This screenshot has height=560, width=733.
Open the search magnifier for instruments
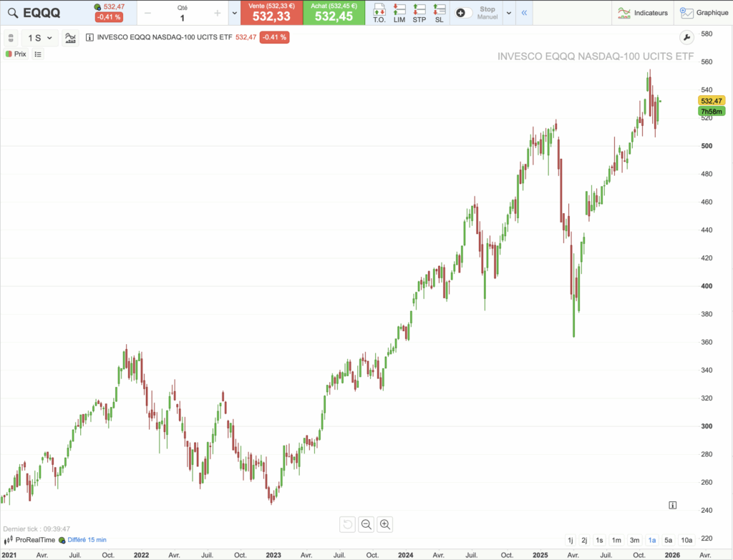click(x=13, y=12)
